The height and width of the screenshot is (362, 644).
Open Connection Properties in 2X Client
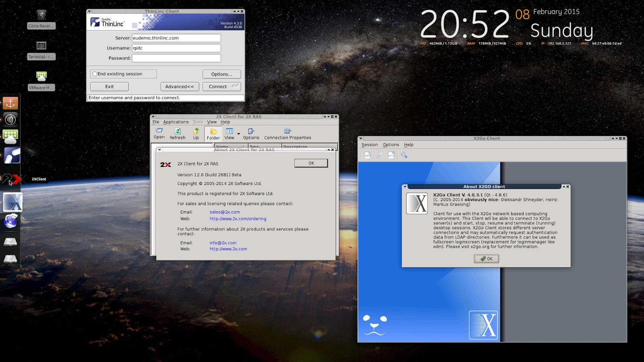point(288,134)
